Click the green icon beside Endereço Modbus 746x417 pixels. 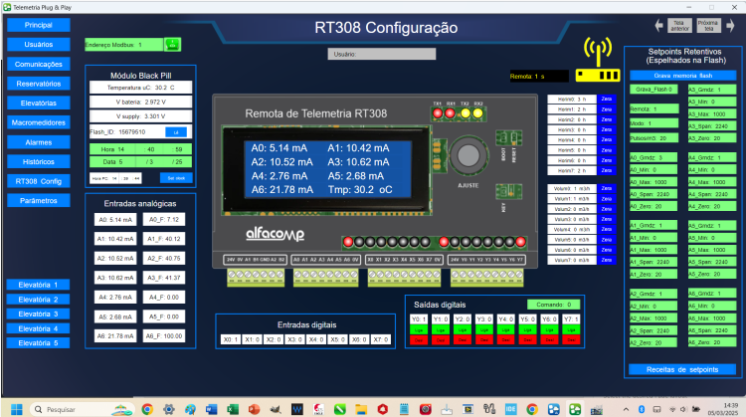(x=171, y=44)
